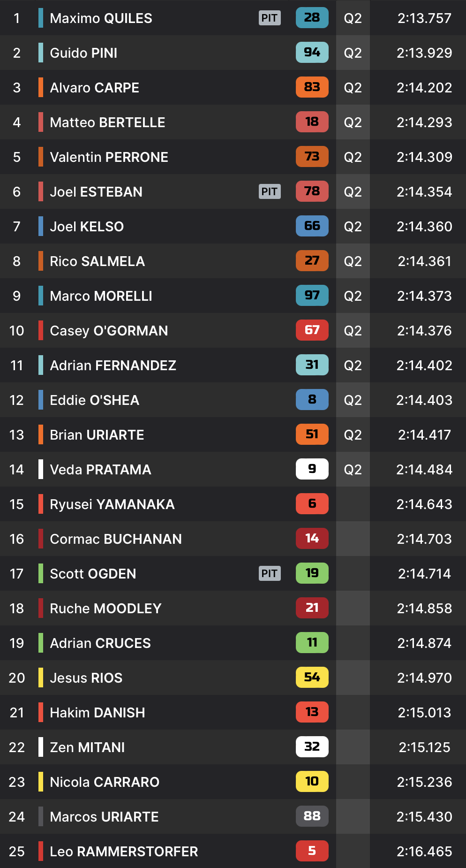Open Matteo BERTELLE's rider entry
Screen dimensions: 466x868
click(107, 122)
